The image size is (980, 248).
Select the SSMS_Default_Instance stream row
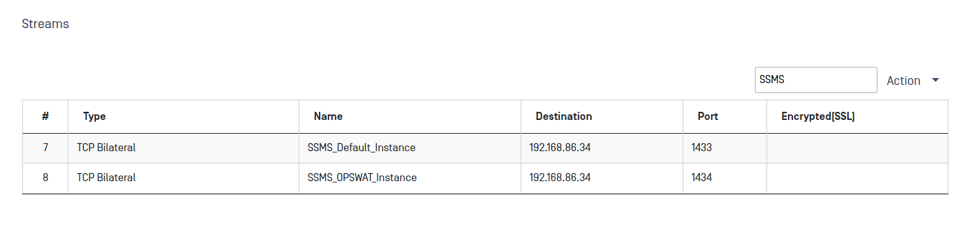click(x=485, y=148)
